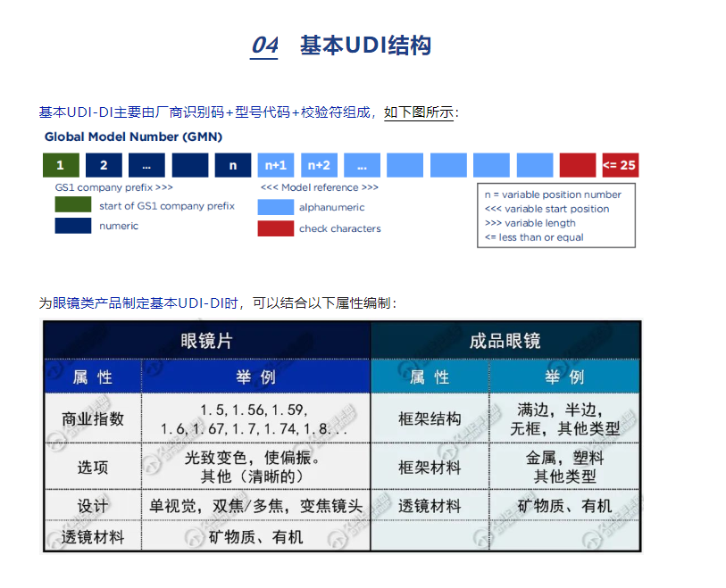This screenshot has width=726, height=588.
Task: Click "n = variable position number" in legend box
Action: click(553, 195)
